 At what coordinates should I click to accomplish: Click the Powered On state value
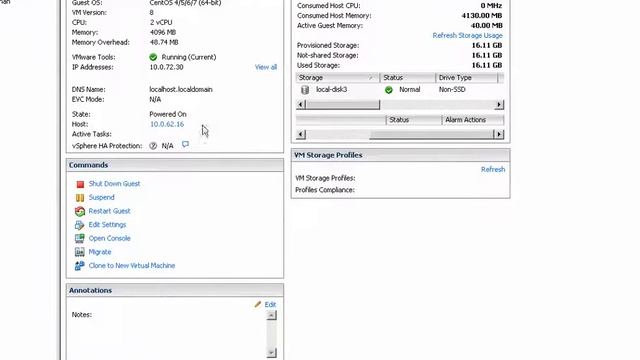coord(168,114)
